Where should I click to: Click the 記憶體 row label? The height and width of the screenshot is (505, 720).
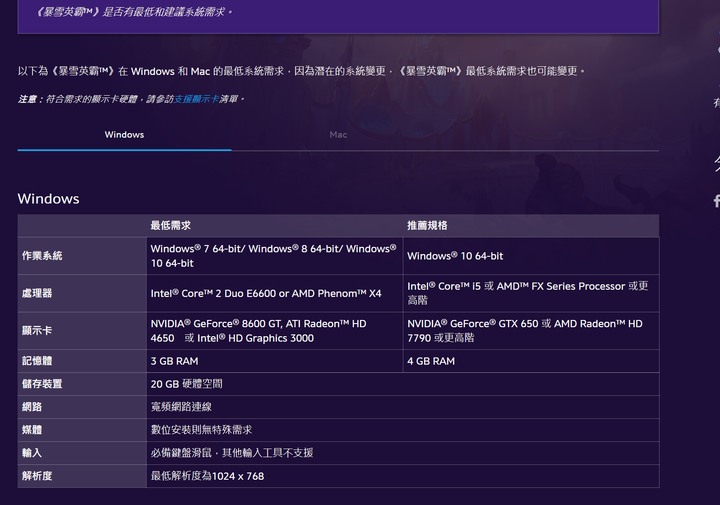click(x=82, y=361)
